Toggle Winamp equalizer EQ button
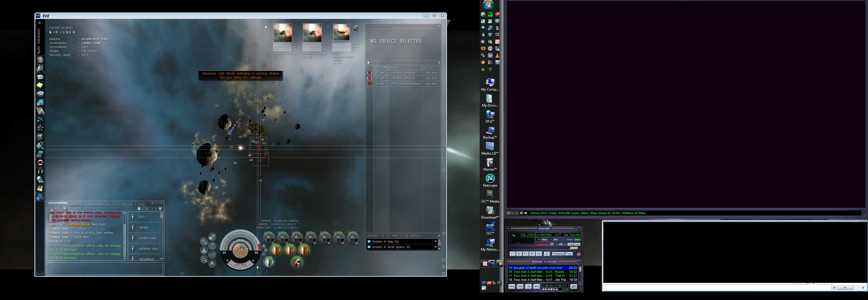The height and width of the screenshot is (300, 868). [570, 244]
